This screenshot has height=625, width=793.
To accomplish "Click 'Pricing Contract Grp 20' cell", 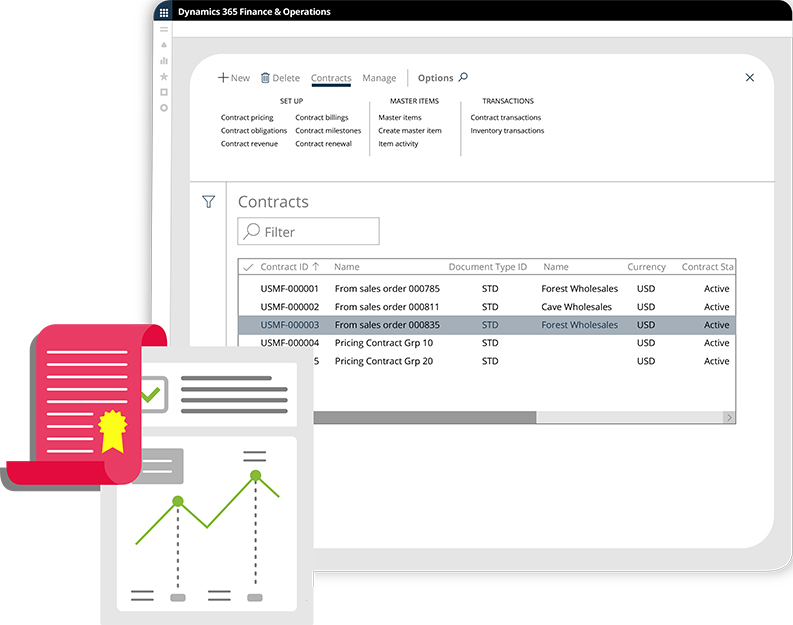I will (384, 361).
